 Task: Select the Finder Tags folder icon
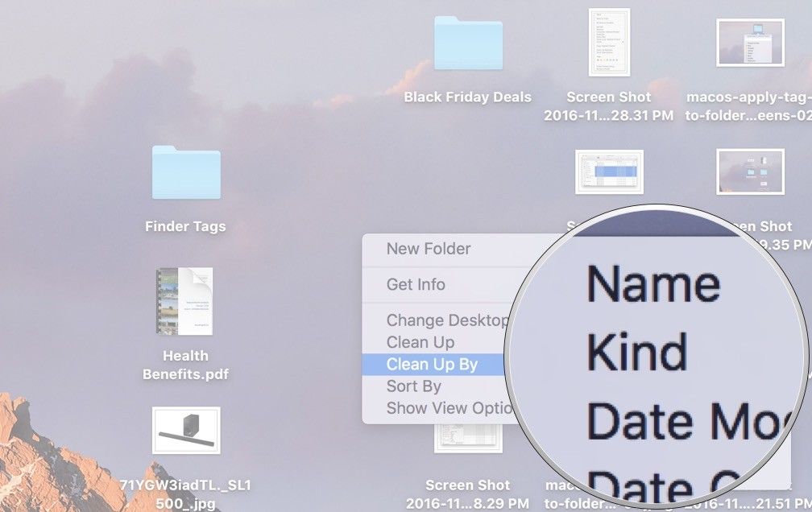(186, 173)
